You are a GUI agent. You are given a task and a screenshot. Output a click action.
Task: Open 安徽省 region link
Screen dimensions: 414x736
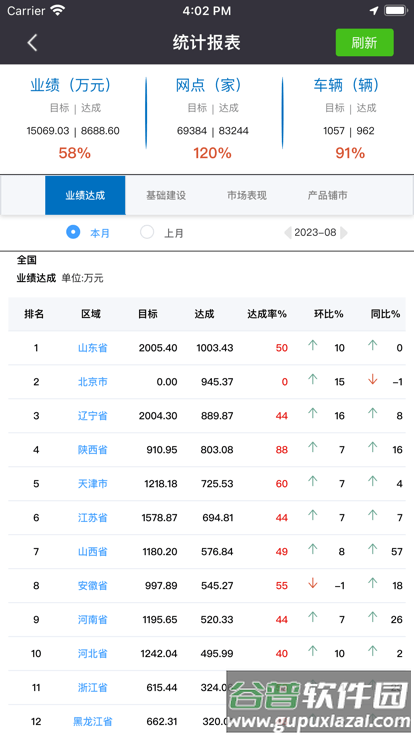[x=92, y=585]
